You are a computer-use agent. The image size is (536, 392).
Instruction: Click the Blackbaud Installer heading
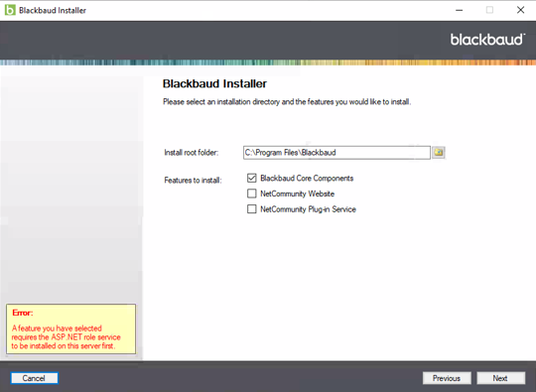click(214, 83)
